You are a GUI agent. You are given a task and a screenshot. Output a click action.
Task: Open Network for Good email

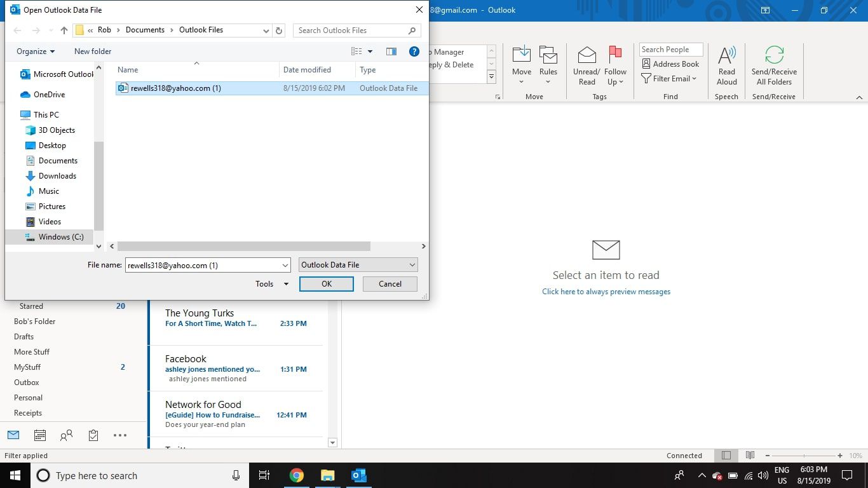236,414
